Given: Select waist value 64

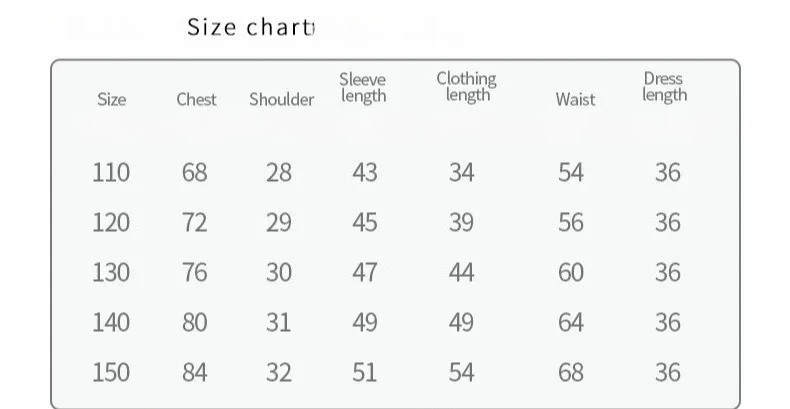Looking at the screenshot, I should [571, 322].
